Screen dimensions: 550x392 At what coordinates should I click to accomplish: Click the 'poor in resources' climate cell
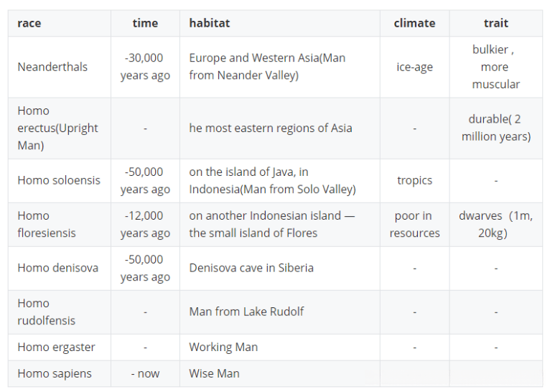point(414,224)
